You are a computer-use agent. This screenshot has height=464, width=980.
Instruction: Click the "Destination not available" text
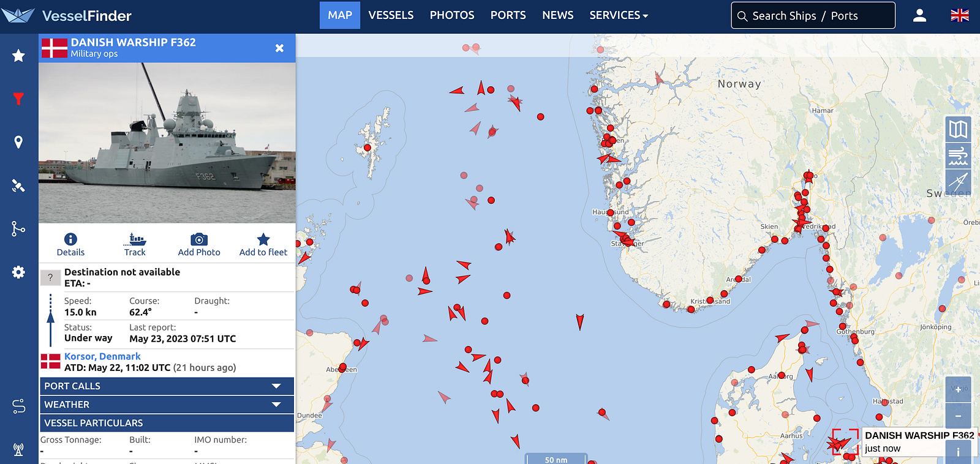coord(122,272)
